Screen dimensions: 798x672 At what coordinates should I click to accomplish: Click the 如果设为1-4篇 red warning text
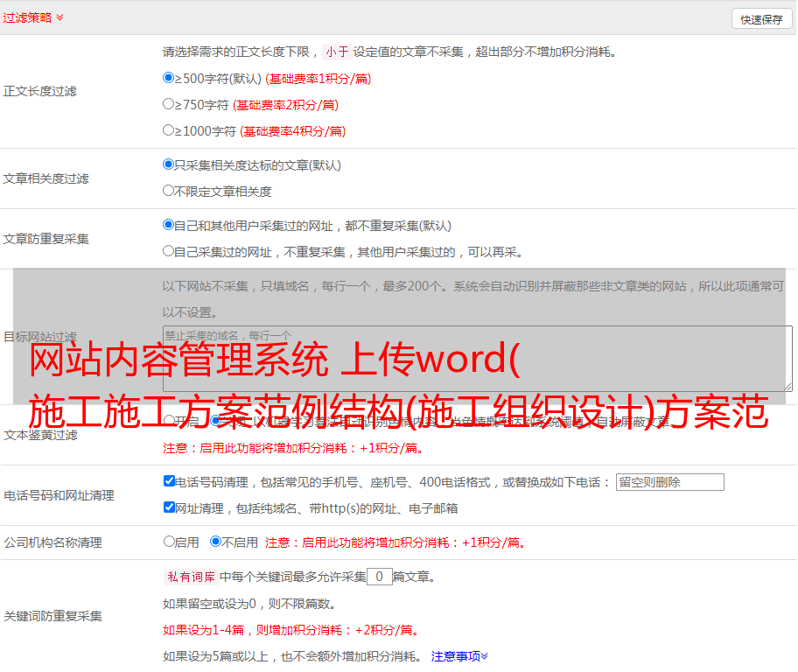tap(292, 630)
